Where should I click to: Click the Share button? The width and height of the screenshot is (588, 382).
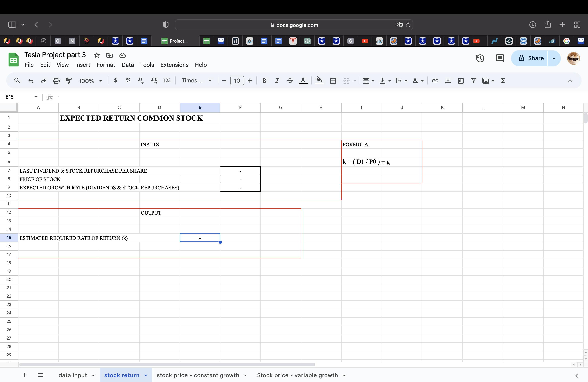click(531, 58)
